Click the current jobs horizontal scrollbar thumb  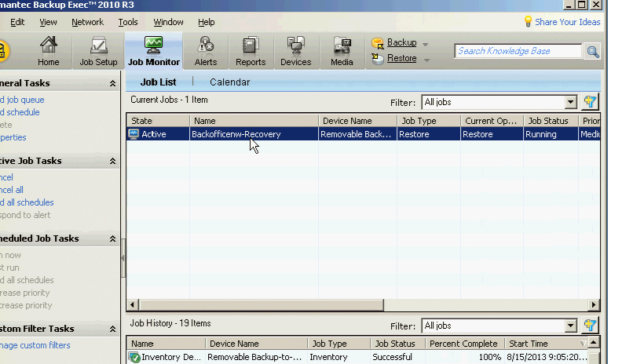point(261,305)
